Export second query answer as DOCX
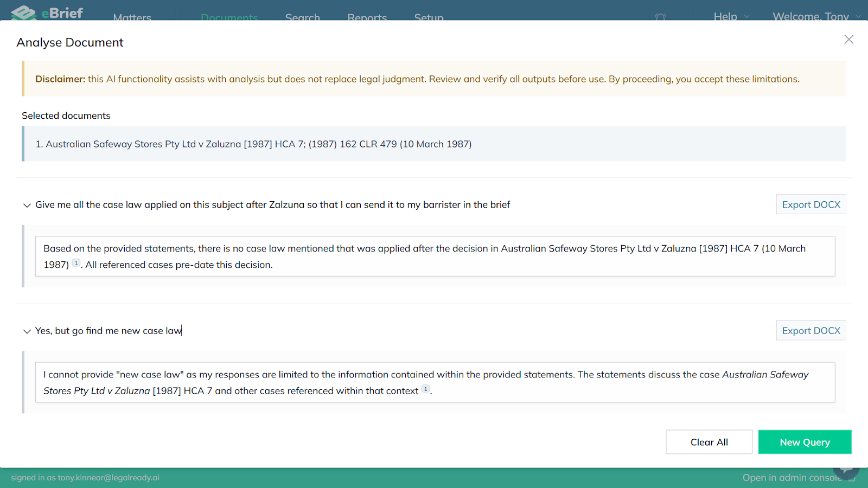The width and height of the screenshot is (868, 488). pyautogui.click(x=810, y=331)
